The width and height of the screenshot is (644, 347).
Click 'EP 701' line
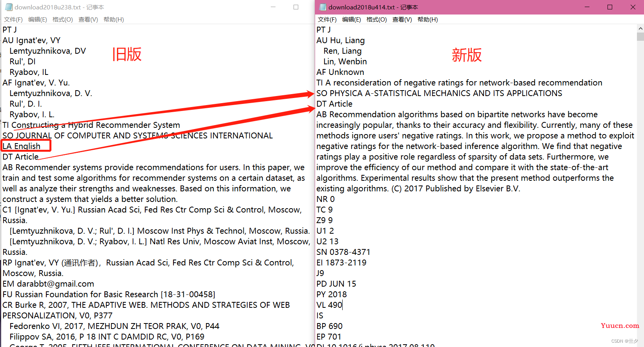pyautogui.click(x=329, y=337)
